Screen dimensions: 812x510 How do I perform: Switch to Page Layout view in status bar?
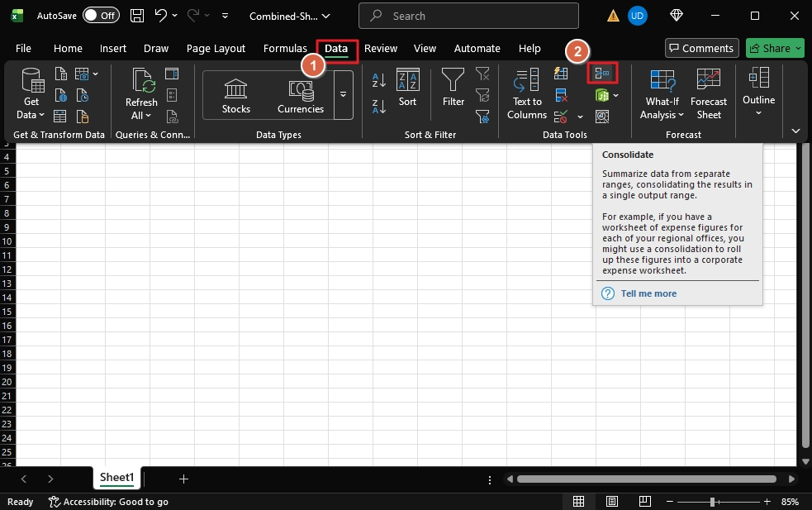pos(611,502)
